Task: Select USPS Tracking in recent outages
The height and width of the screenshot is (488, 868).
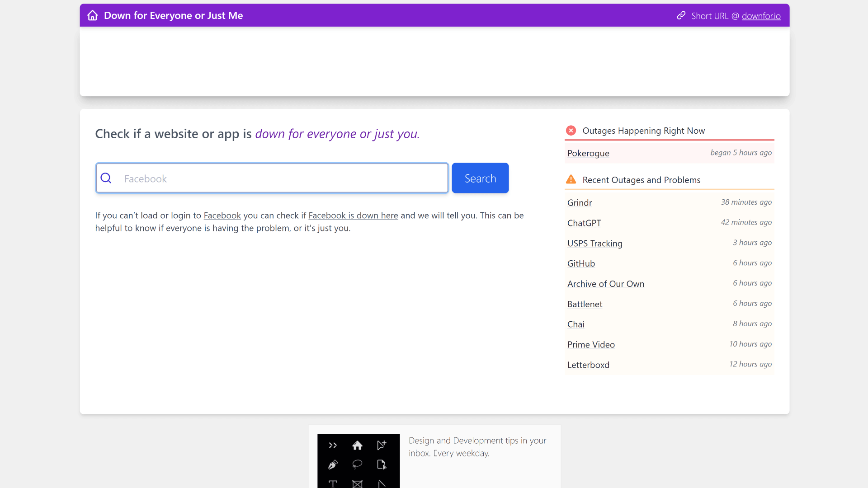Action: [594, 244]
